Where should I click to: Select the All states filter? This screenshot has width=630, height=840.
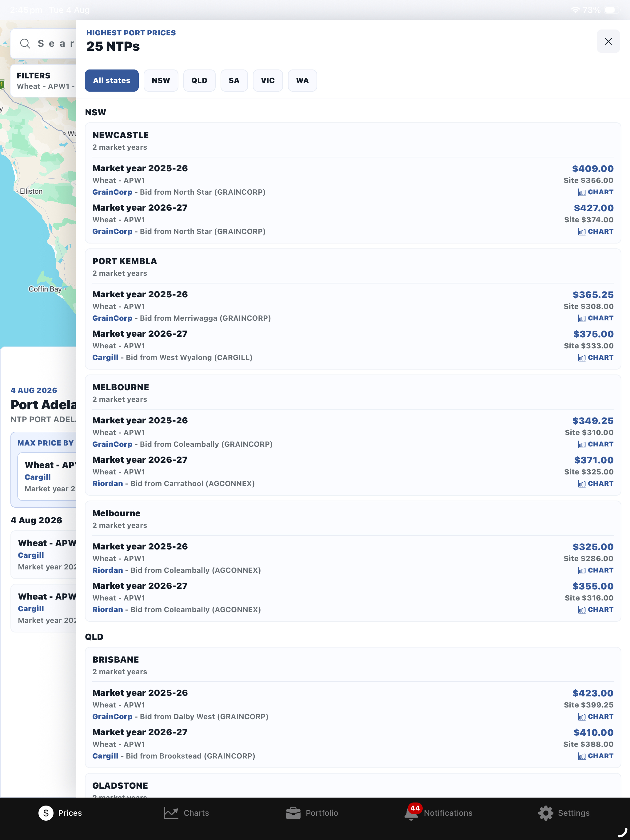coord(112,81)
